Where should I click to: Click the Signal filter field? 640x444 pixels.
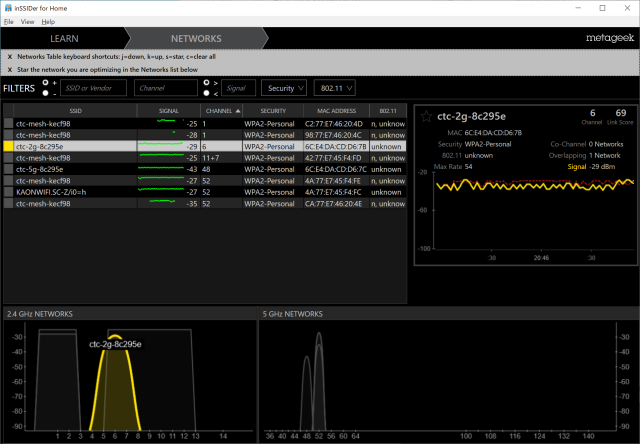point(238,88)
